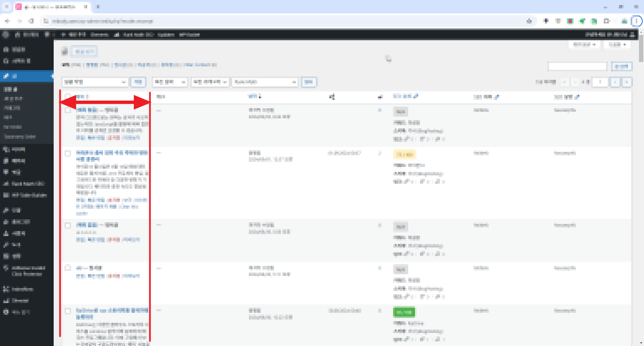Click the Apply button next to bulk actions
Screen dimensions: 644x346
pos(138,82)
